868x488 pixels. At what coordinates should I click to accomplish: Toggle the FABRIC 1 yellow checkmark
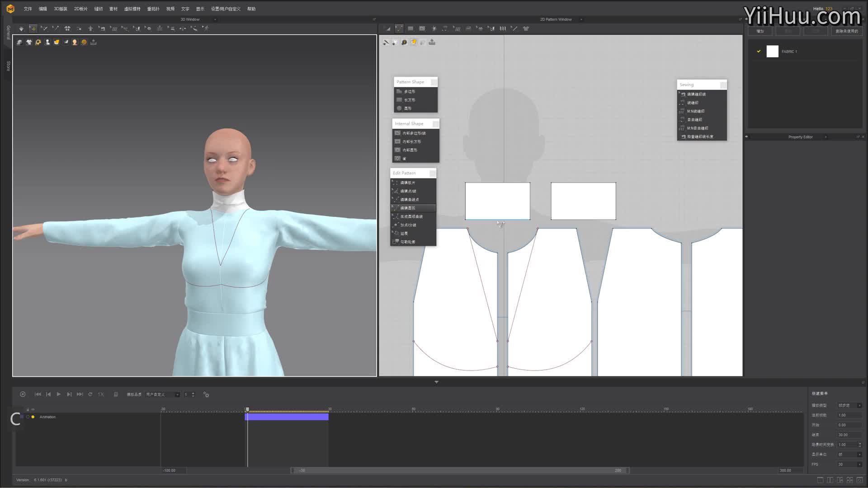[759, 51]
